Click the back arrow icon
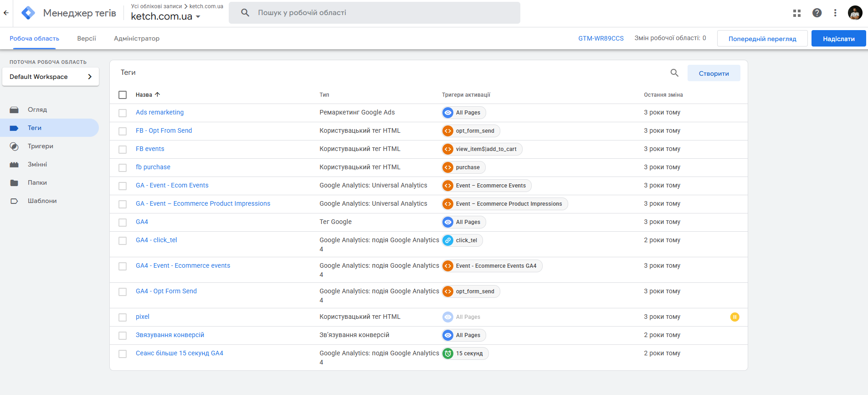Screen dimensions: 868x395 point(6,13)
